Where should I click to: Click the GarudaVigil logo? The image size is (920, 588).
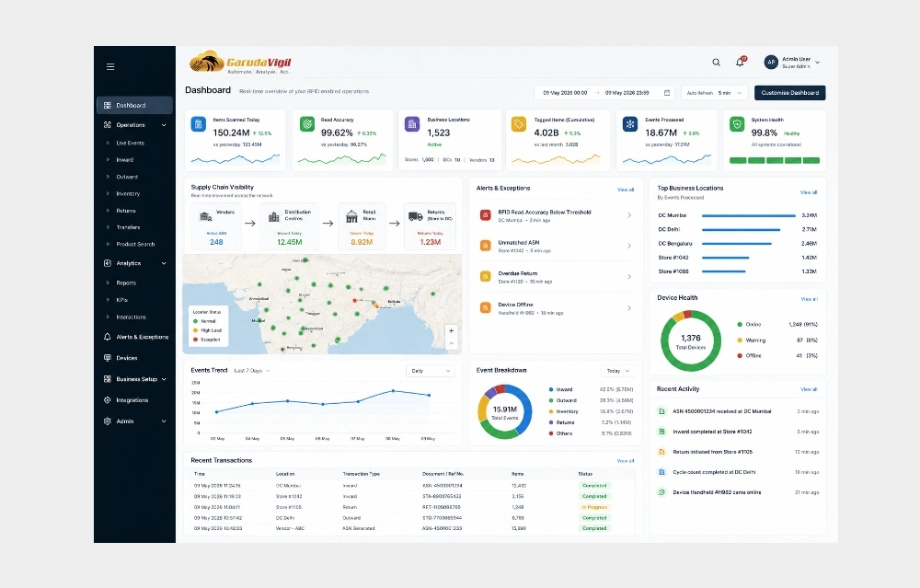(240, 63)
